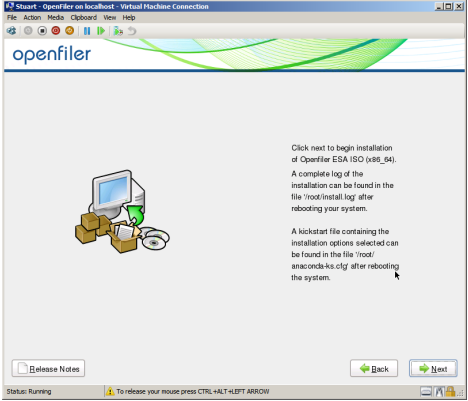Close the Virtual Machine Connection window
Screen dimensions: 468x401
pos(459,6)
